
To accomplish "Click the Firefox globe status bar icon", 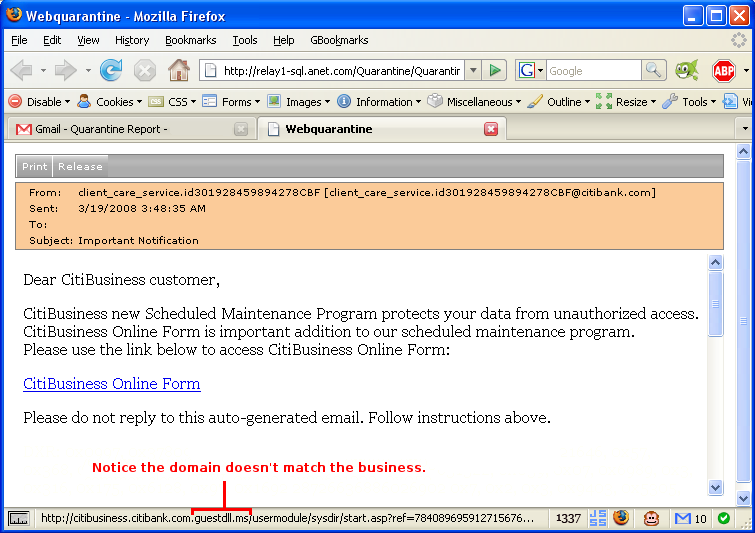I will coord(621,518).
